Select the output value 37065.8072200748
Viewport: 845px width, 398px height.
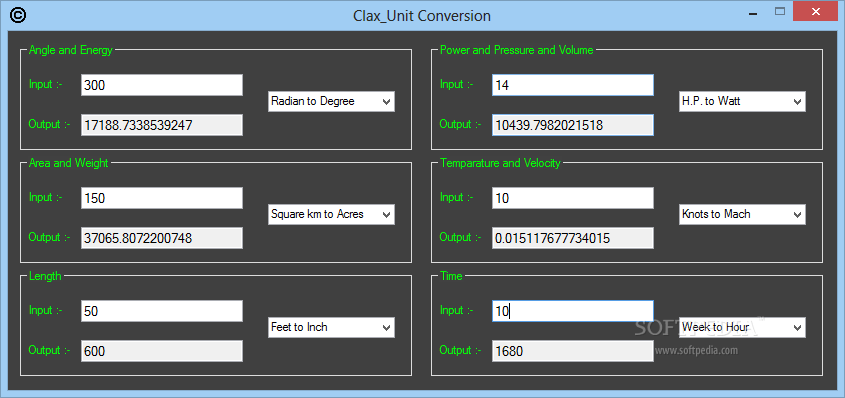(162, 238)
